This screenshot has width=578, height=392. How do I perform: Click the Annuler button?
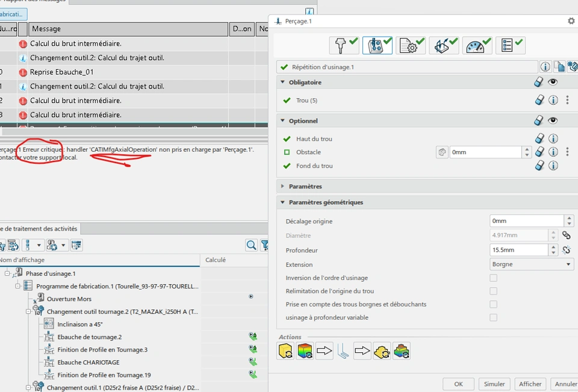pos(565,384)
